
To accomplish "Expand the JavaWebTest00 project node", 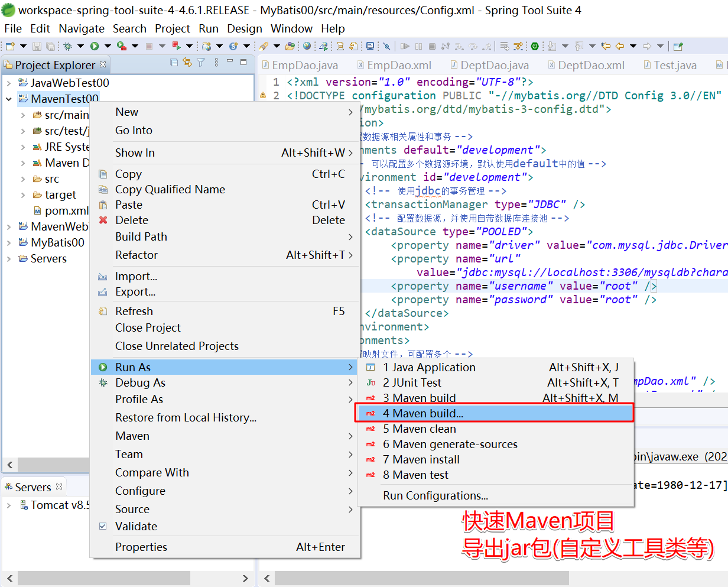I will (x=9, y=83).
